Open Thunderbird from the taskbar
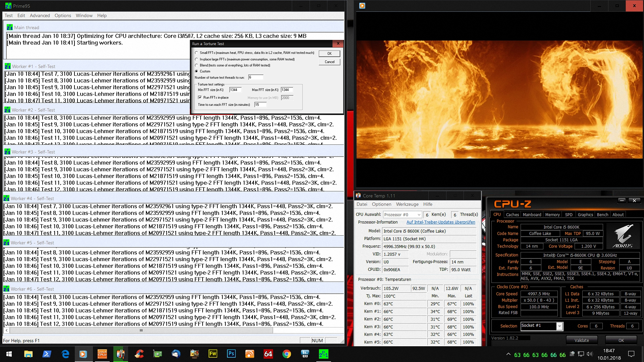The width and height of the screenshot is (644, 362). tap(176, 354)
